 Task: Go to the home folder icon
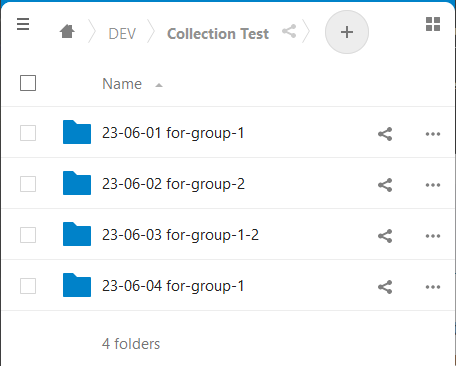pyautogui.click(x=67, y=32)
